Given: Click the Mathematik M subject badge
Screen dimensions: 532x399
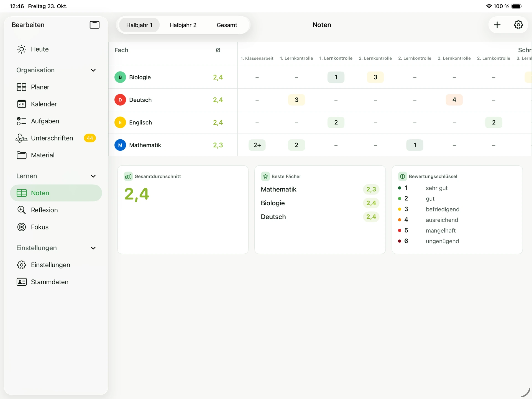Looking at the screenshot, I should (x=120, y=145).
